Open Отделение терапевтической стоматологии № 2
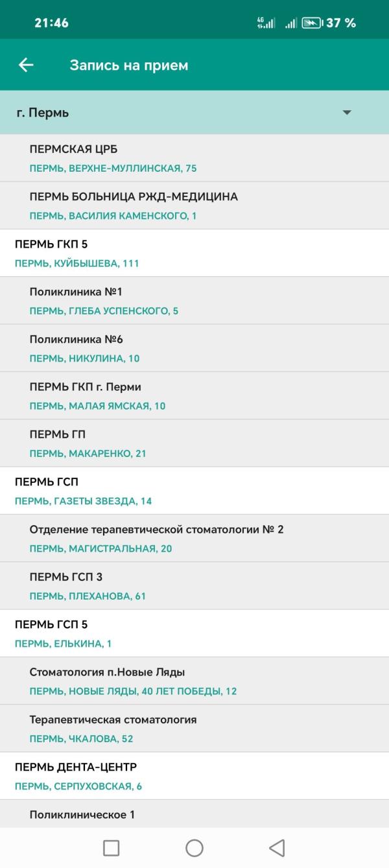389x868 pixels. click(x=194, y=538)
